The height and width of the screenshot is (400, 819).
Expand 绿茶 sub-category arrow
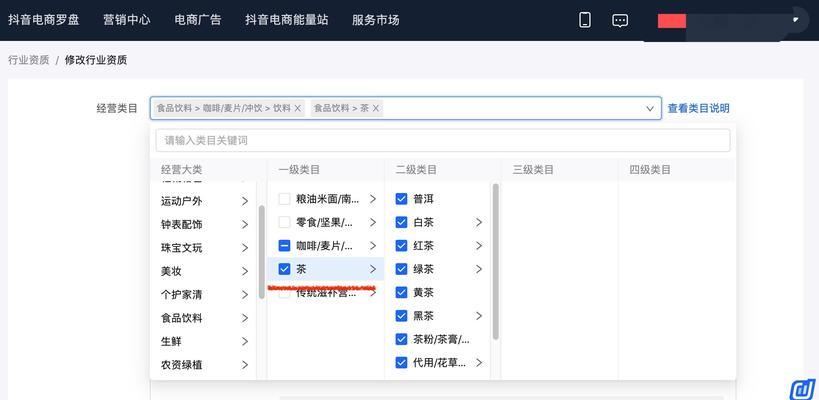[478, 269]
